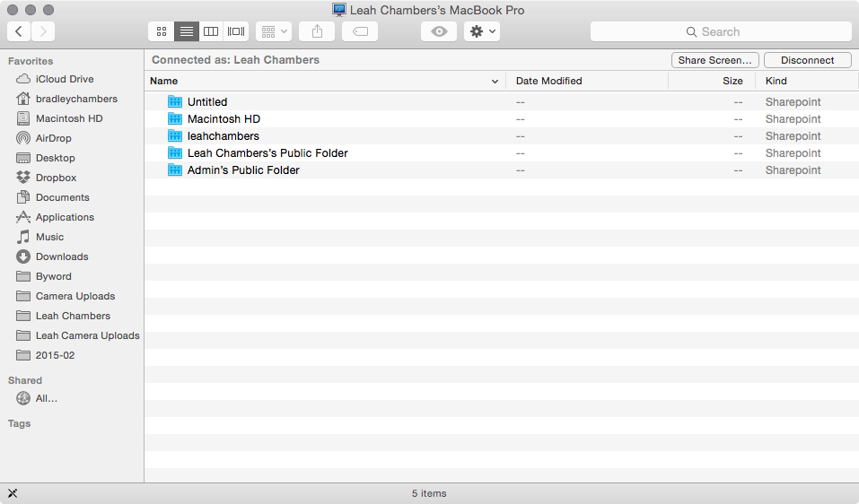Open AirDrop in sidebar
859x504 pixels.
coord(53,138)
